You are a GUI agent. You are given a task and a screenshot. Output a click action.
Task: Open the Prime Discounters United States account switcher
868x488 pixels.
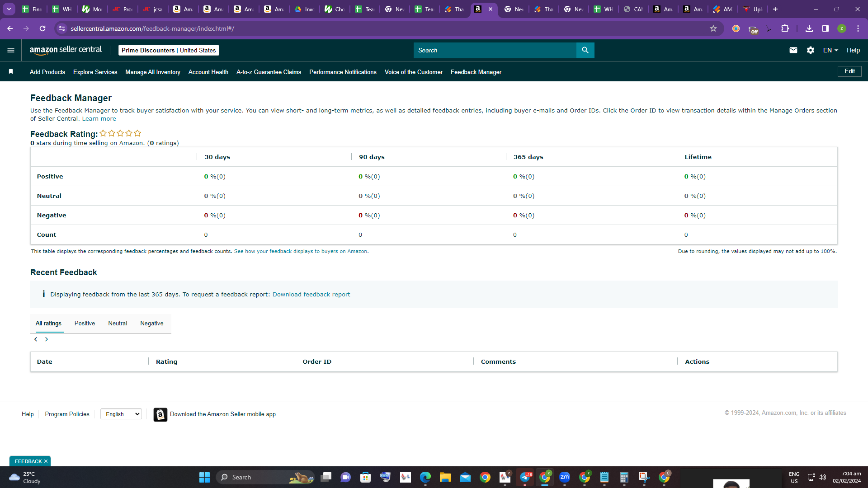pyautogui.click(x=169, y=50)
